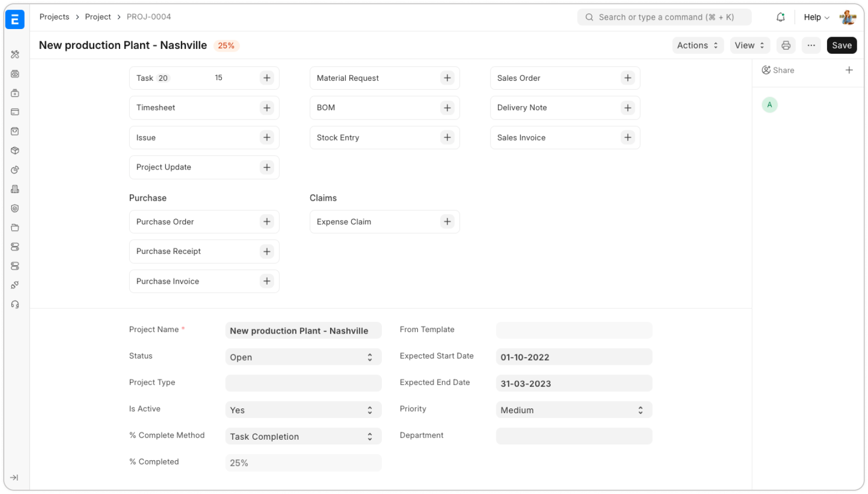The height and width of the screenshot is (494, 868).
Task: Open the Priority dropdown
Action: coord(573,410)
